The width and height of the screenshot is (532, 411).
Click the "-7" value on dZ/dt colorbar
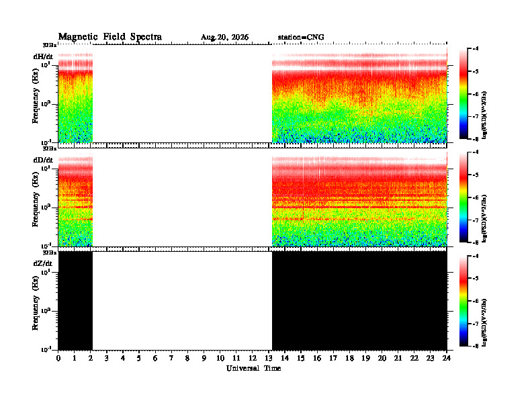click(x=475, y=324)
